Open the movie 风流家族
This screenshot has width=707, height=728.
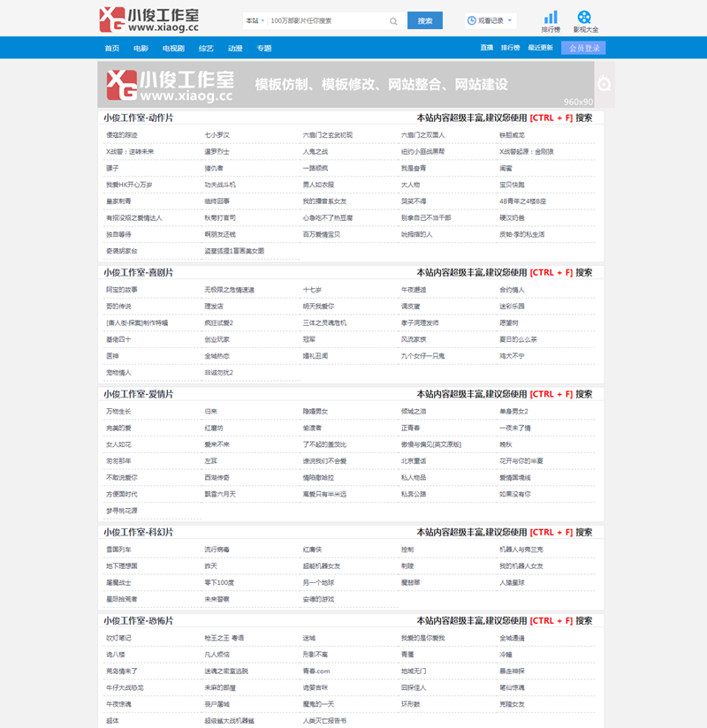[414, 339]
